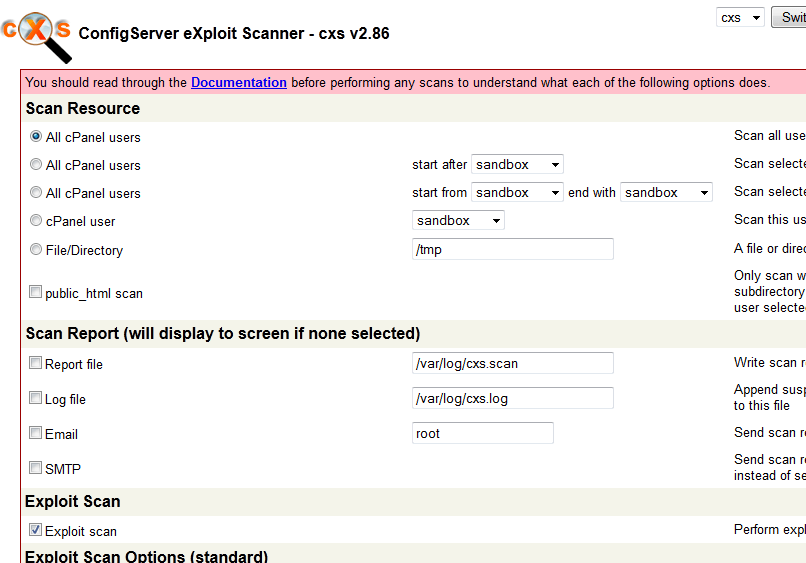Click the Switch button at top right

coord(789,17)
